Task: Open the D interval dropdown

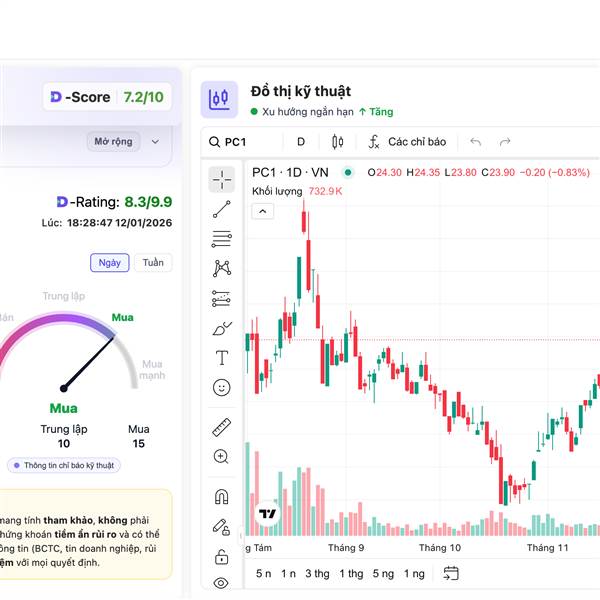Action: [x=301, y=142]
